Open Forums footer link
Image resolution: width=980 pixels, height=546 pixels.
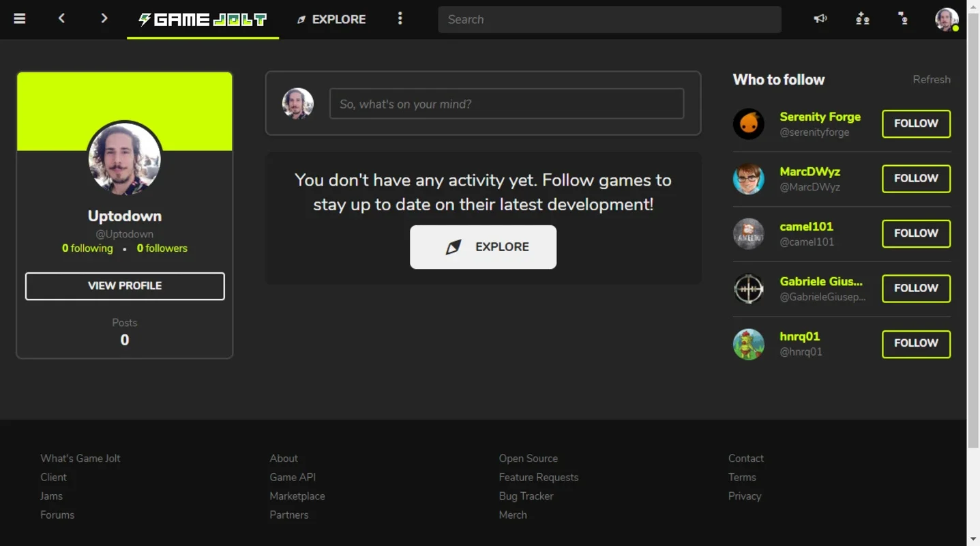[57, 515]
